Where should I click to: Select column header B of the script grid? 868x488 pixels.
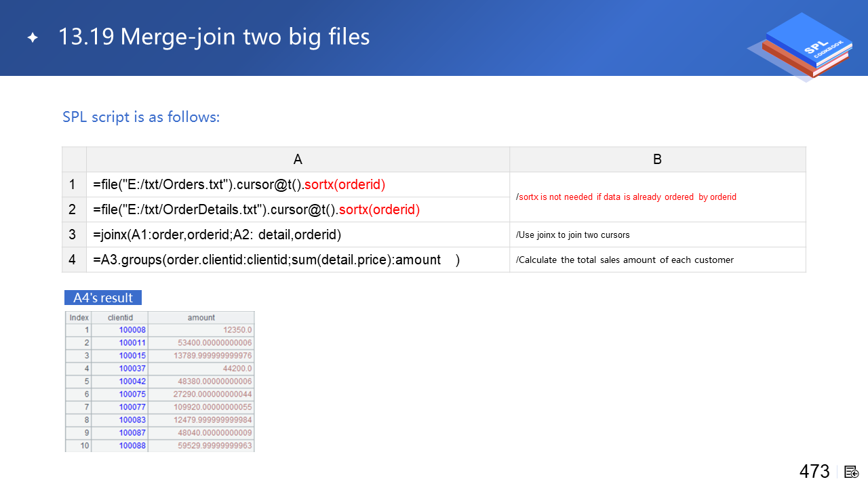coord(657,160)
